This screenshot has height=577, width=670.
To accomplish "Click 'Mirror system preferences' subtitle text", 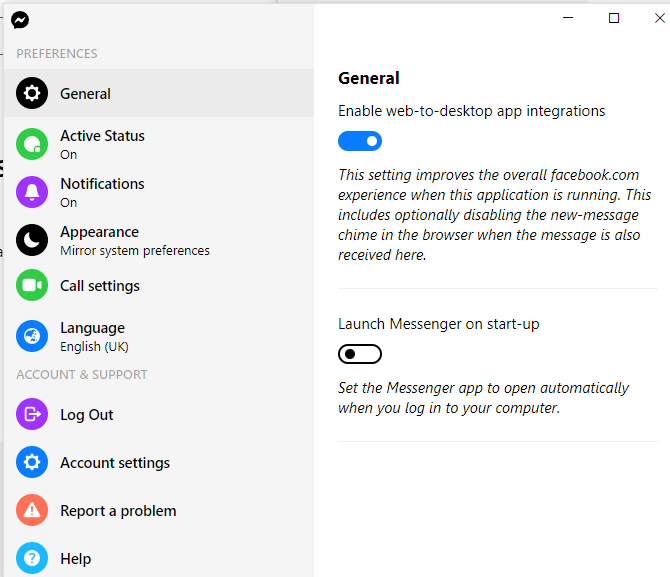I will click(135, 250).
